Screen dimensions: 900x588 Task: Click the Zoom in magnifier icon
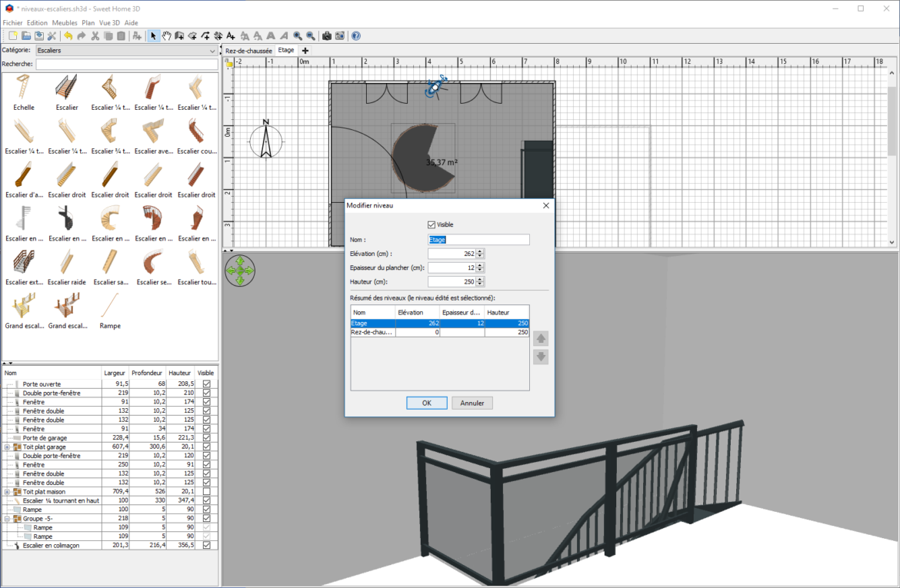(297, 35)
